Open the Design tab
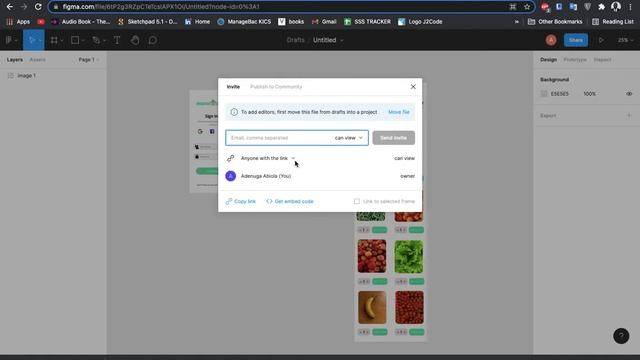This screenshot has height=360, width=640. (x=548, y=60)
